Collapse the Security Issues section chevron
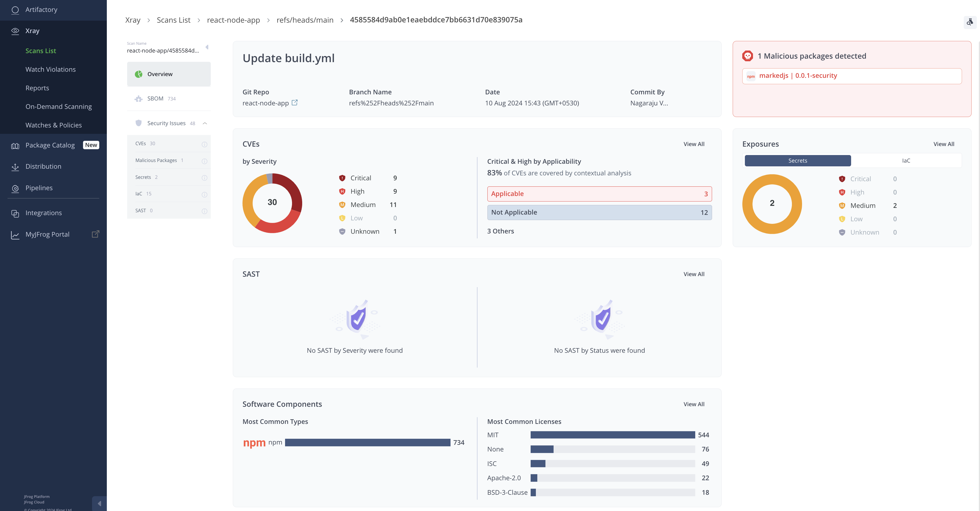The height and width of the screenshot is (511, 980). point(205,123)
